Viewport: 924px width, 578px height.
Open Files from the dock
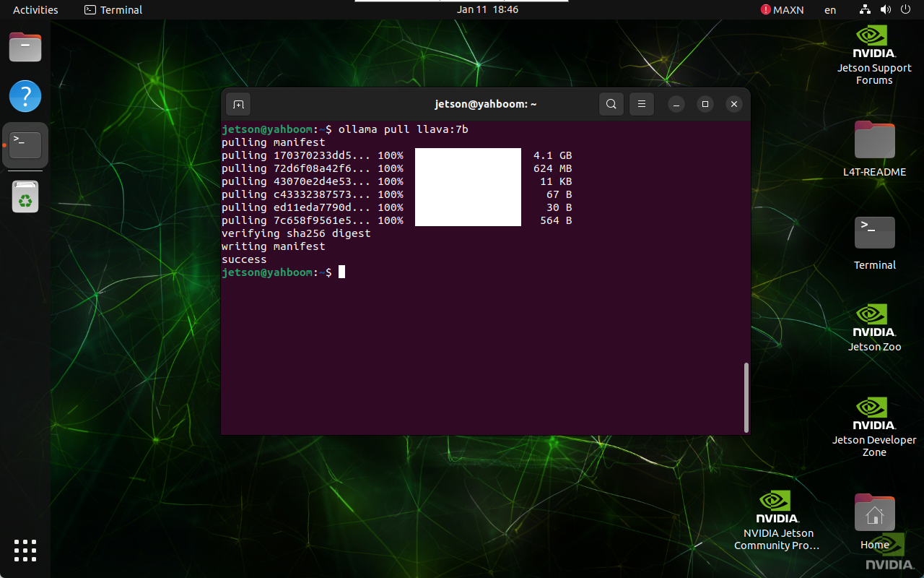(x=25, y=47)
